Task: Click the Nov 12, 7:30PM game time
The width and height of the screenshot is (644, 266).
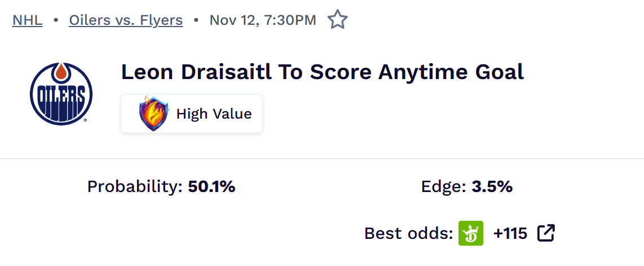Action: [x=262, y=20]
